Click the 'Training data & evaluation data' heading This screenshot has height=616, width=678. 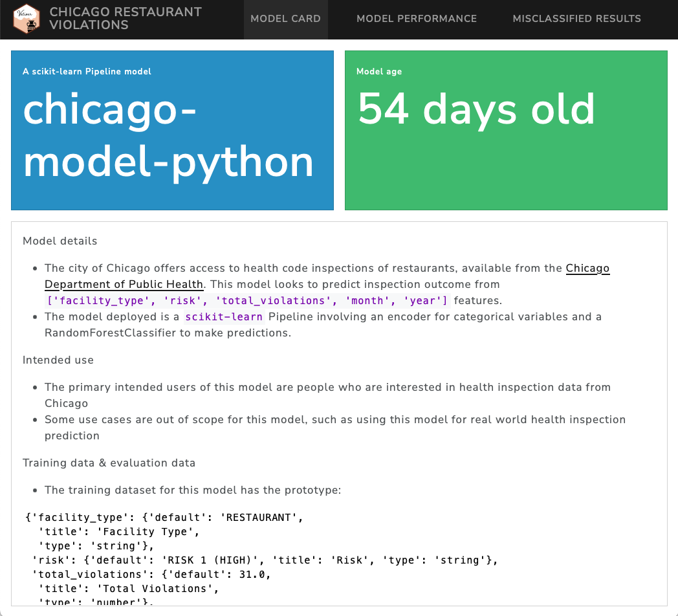point(109,463)
